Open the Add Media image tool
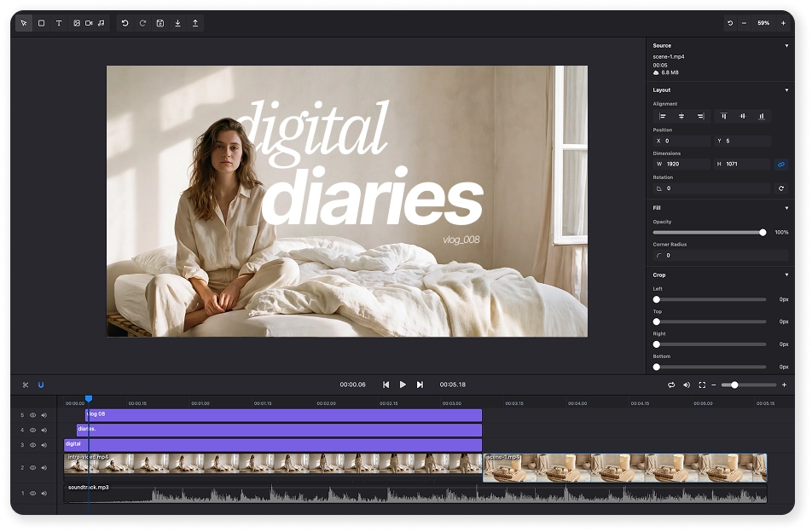The image size is (812, 532). [77, 23]
